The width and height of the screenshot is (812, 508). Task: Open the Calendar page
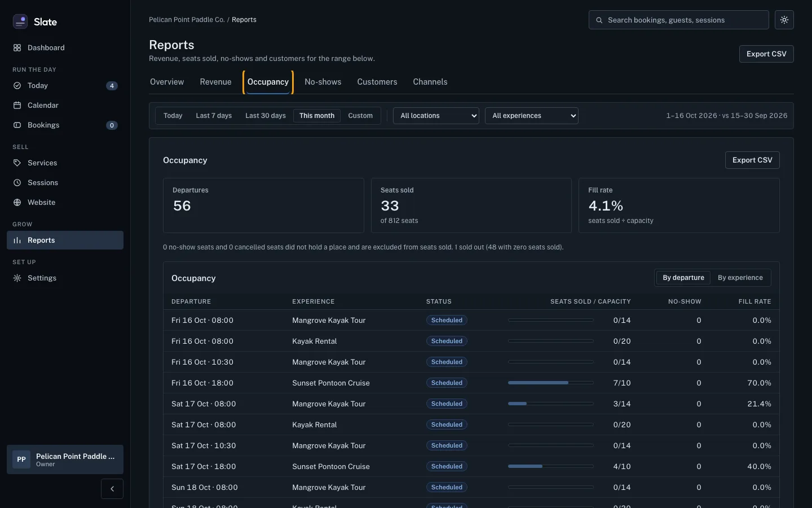click(65, 106)
